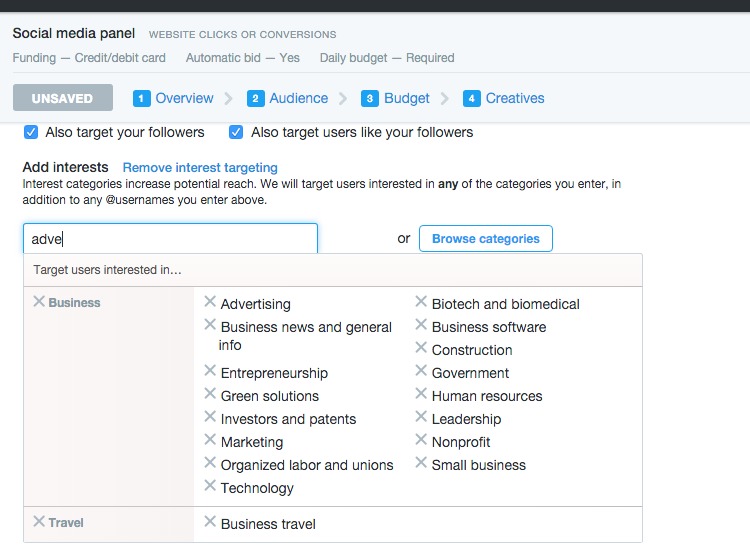This screenshot has height=554, width=750.
Task: Click the X icon beside Marketing
Action: click(x=210, y=440)
